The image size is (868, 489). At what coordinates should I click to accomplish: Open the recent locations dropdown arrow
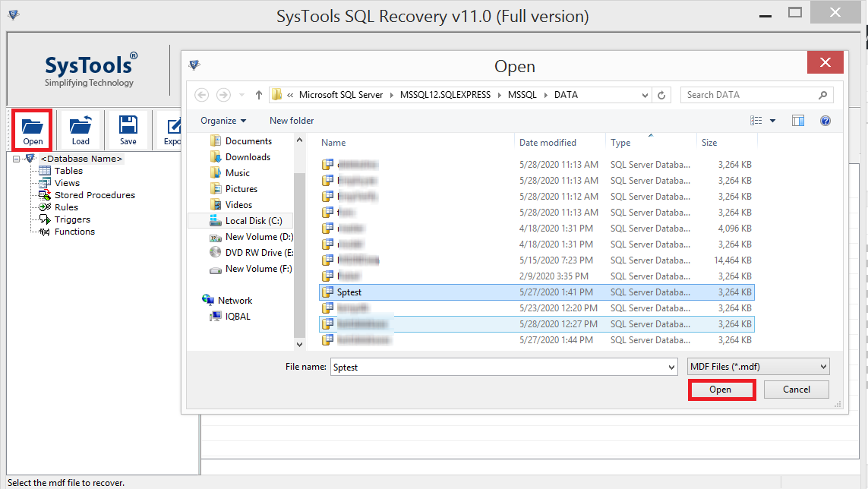[x=241, y=95]
